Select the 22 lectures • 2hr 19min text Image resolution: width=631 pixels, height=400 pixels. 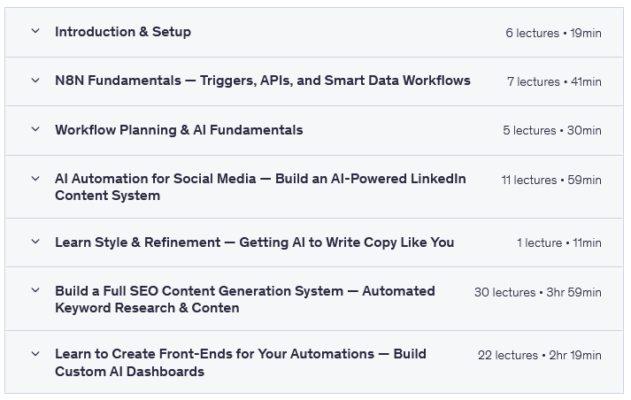540,356
